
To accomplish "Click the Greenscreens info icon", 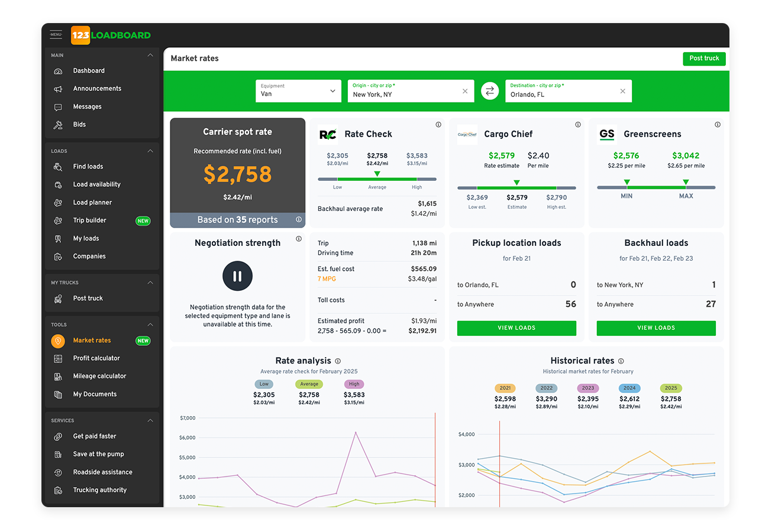I will pos(718,125).
